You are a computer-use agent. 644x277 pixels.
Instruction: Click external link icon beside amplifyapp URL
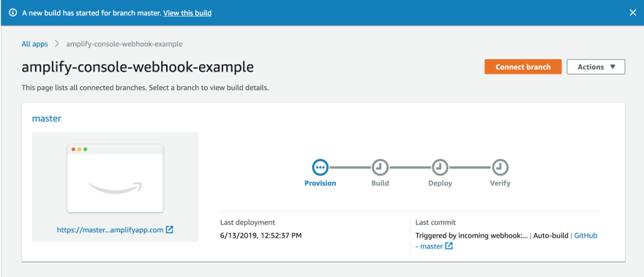point(169,229)
